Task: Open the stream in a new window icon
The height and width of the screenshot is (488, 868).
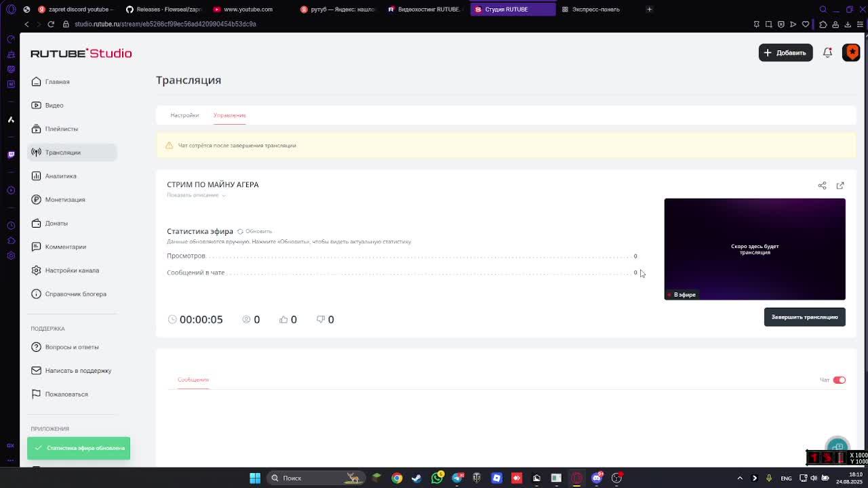Action: point(840,186)
